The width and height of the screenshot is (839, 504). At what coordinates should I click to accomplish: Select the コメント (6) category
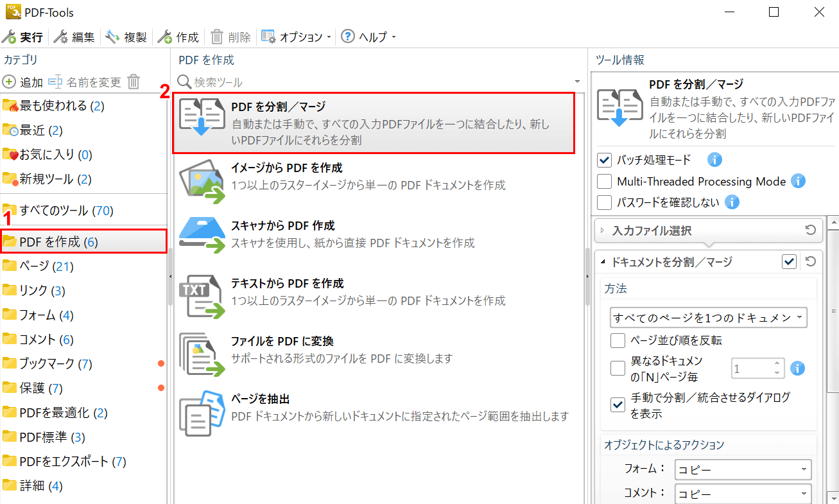(x=83, y=340)
